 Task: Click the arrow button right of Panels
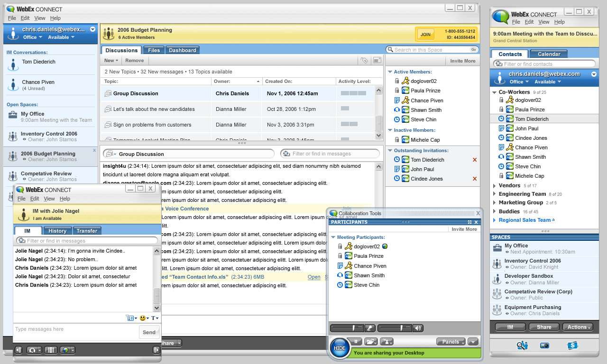tap(473, 341)
